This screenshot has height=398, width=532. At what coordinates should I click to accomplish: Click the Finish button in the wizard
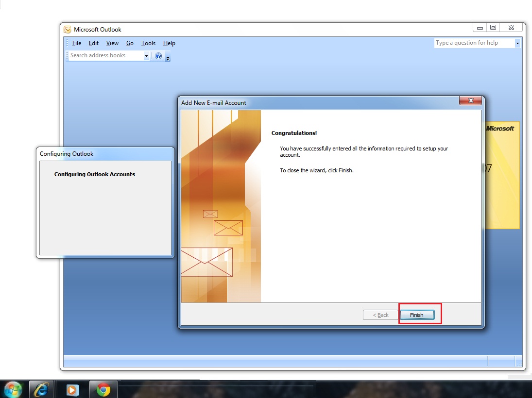417,315
